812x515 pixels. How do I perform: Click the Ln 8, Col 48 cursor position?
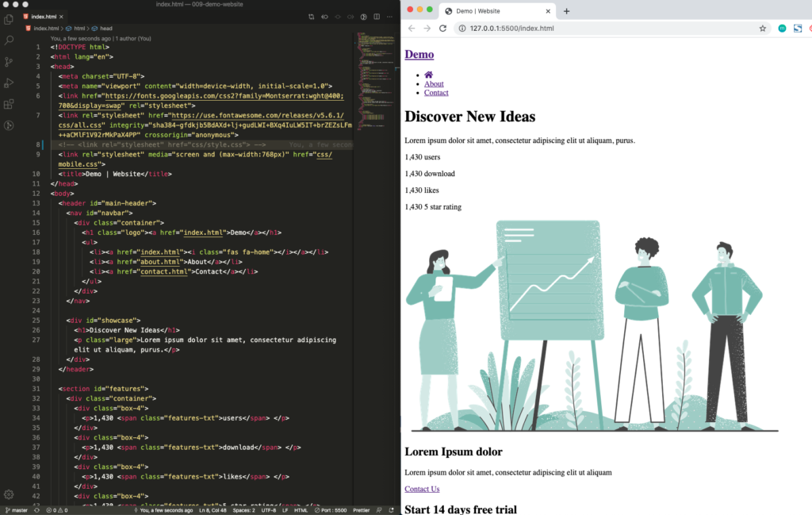click(x=213, y=510)
